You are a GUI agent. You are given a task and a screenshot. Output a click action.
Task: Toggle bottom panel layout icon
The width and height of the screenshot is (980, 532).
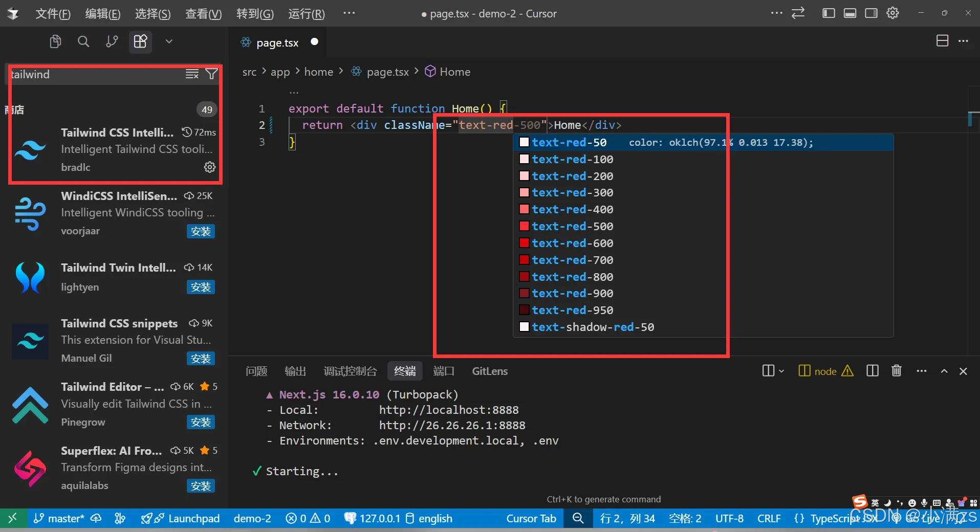(850, 13)
